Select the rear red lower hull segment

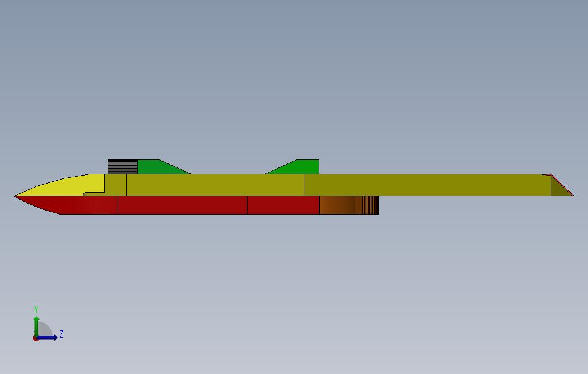click(x=283, y=205)
